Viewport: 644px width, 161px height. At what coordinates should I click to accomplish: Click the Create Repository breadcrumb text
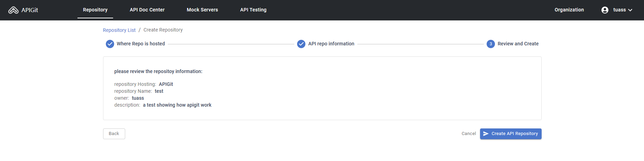[x=163, y=30]
